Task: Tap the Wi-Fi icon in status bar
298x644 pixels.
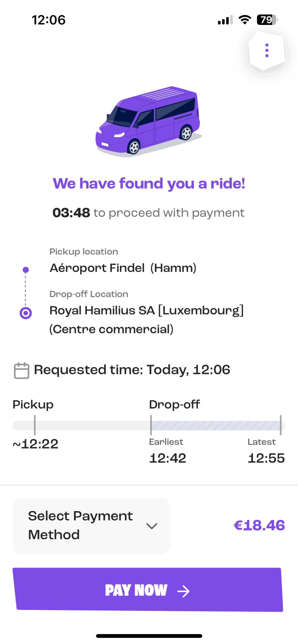Action: click(245, 20)
